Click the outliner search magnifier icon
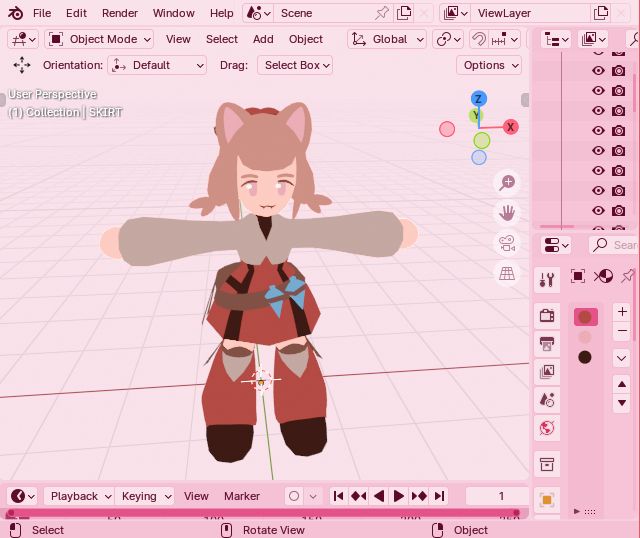Image resolution: width=640 pixels, height=538 pixels. 634,40
